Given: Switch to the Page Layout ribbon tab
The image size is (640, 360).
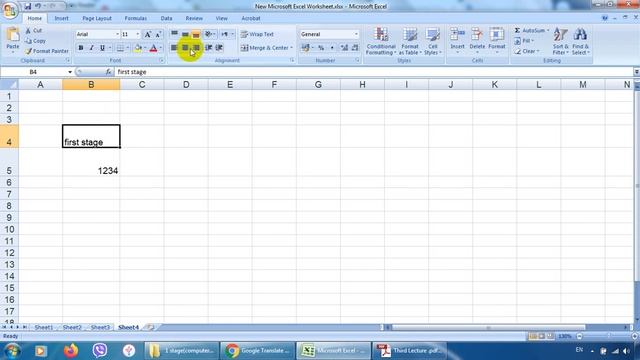Looking at the screenshot, I should click(x=97, y=18).
